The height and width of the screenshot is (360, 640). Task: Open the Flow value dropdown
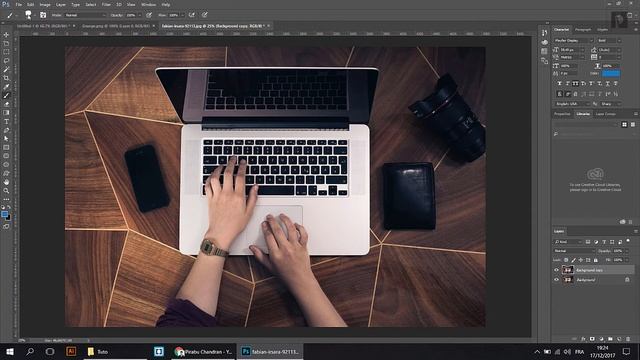point(182,15)
